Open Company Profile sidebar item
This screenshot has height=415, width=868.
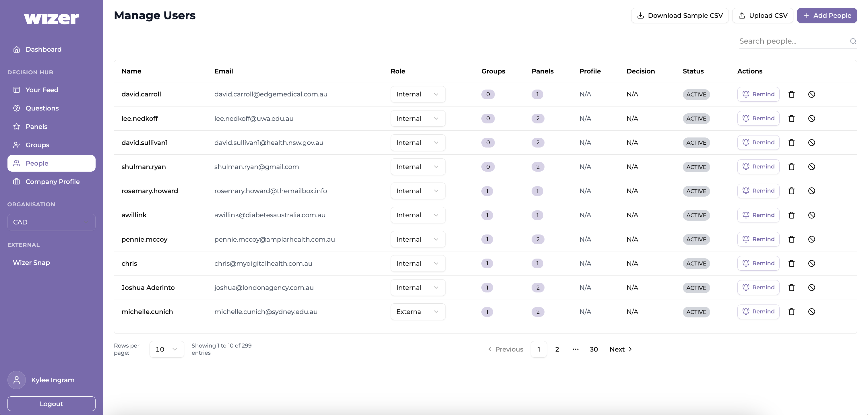tap(53, 182)
